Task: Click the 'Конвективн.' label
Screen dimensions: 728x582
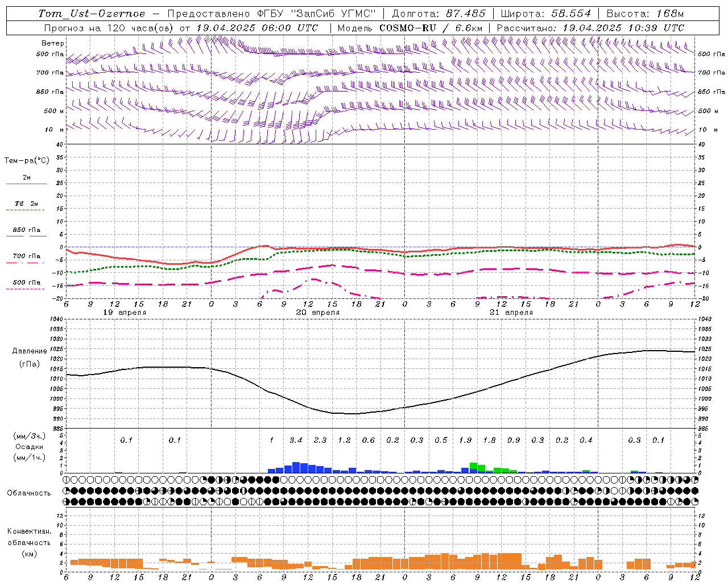Action: click(x=29, y=531)
